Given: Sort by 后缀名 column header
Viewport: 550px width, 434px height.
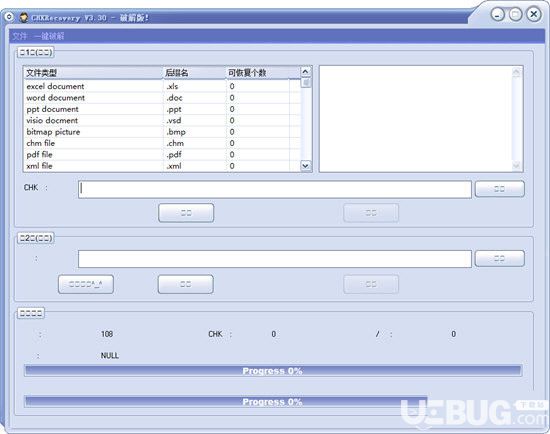Looking at the screenshot, I should pos(194,73).
